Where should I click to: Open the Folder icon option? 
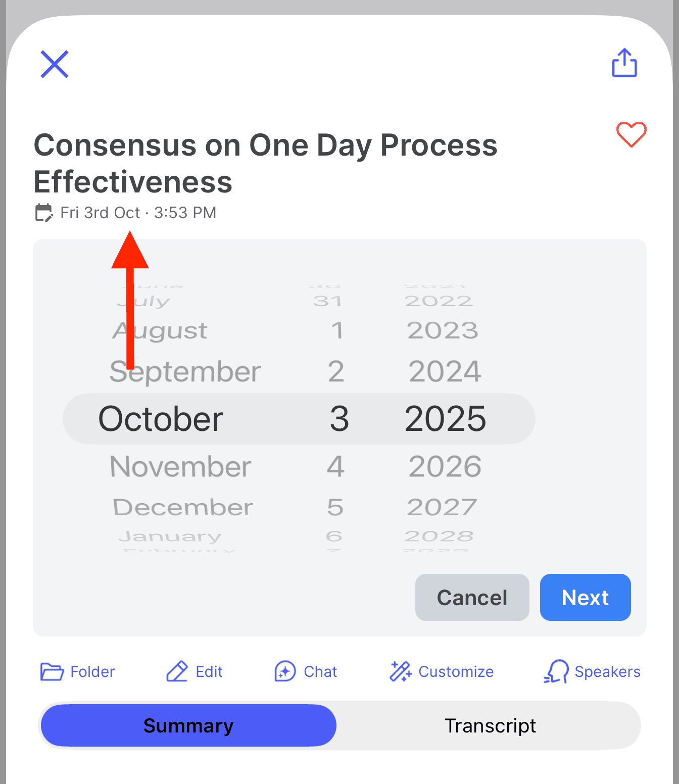52,672
